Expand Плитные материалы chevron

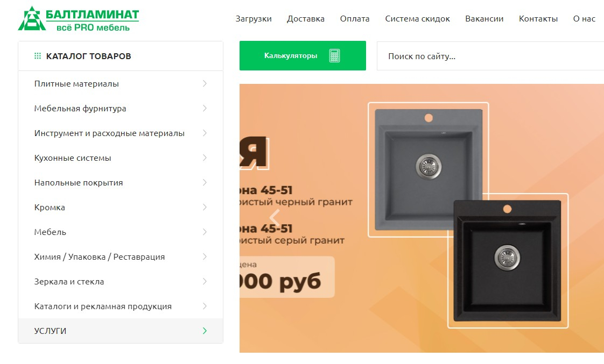click(205, 83)
